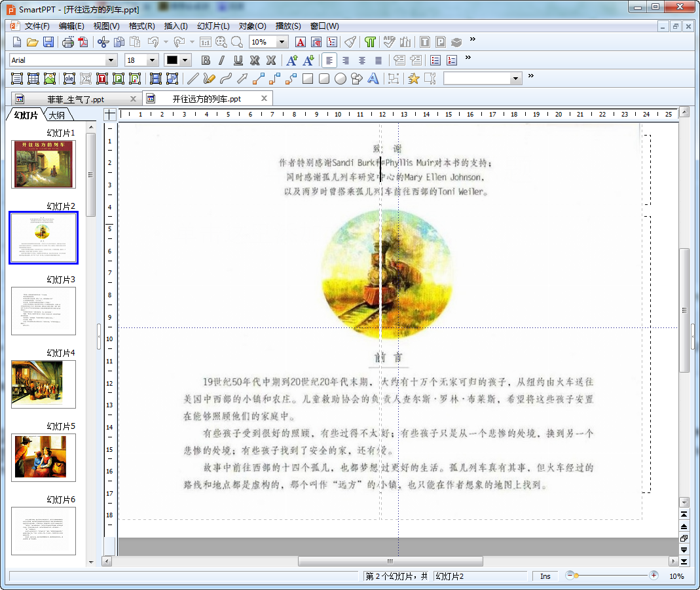Click the zoom in plus button

tap(654, 576)
